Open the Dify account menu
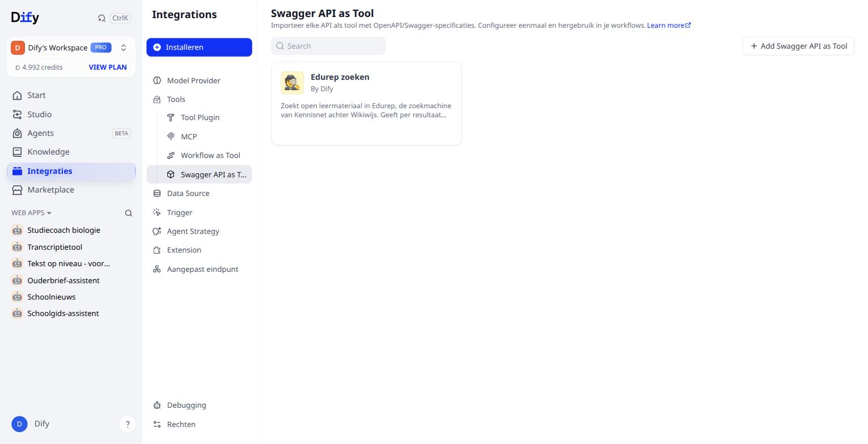The image size is (868, 444). pyautogui.click(x=31, y=424)
